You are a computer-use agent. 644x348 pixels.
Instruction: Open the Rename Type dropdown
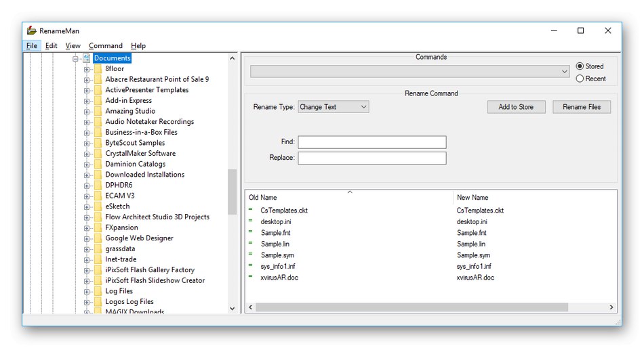(x=333, y=107)
